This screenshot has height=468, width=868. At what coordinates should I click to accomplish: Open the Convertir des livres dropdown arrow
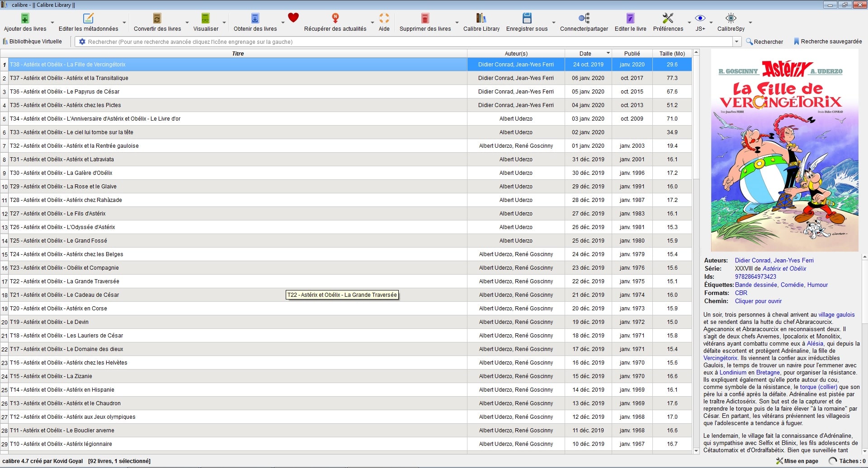187,23
